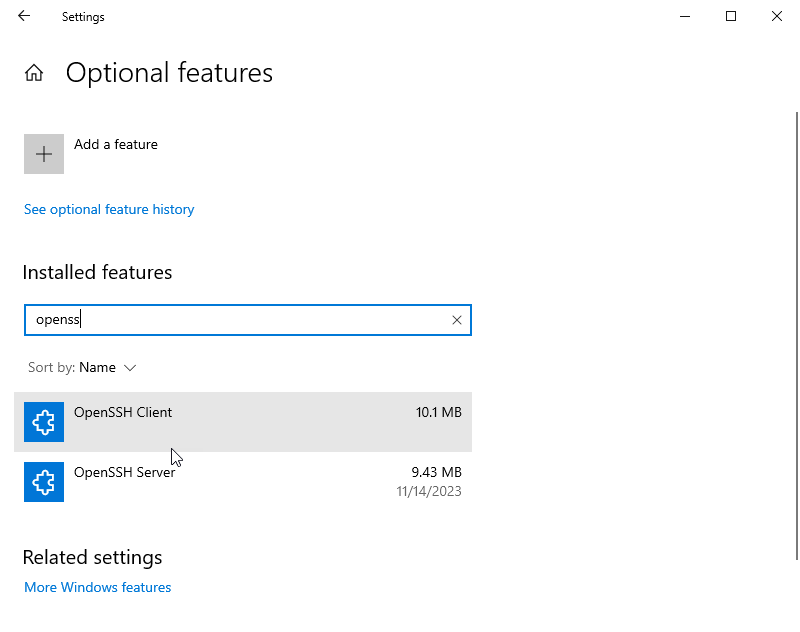Expand the OpenSSH Client entry
This screenshot has height=632, width=800.
(x=243, y=422)
